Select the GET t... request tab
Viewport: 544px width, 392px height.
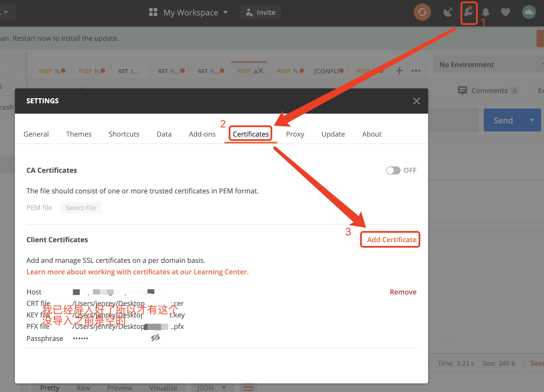click(130, 71)
